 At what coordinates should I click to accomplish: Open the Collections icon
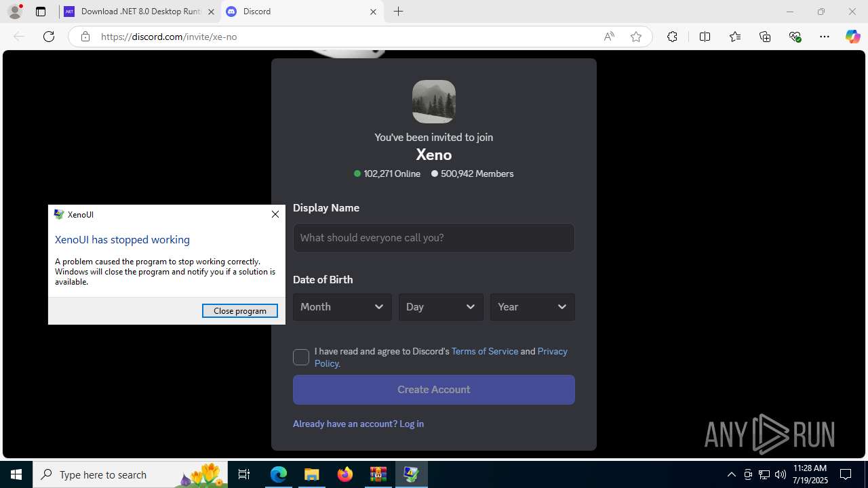click(x=765, y=37)
